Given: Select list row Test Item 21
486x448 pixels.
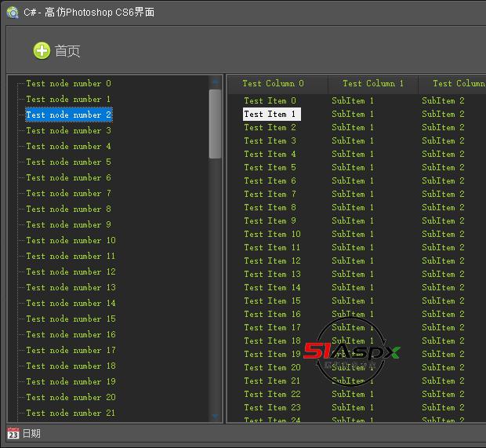Looking at the screenshot, I should click(273, 381).
